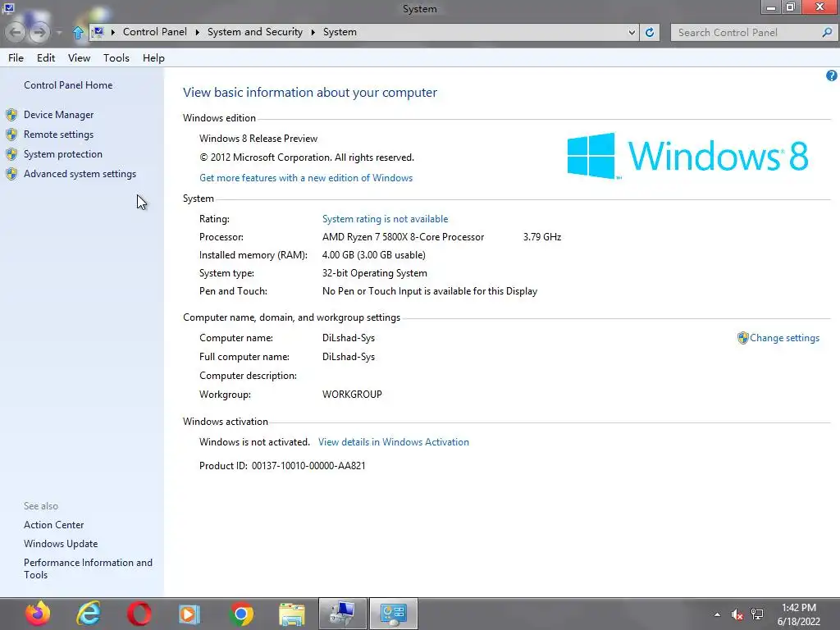Click the System breadcrumb
Screen dimensions: 840x630
[340, 32]
